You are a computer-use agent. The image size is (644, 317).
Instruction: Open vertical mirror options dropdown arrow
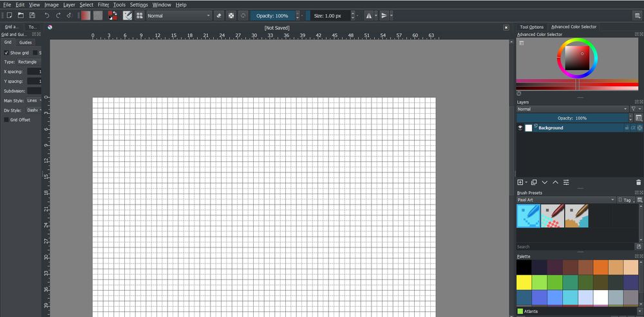[391, 15]
